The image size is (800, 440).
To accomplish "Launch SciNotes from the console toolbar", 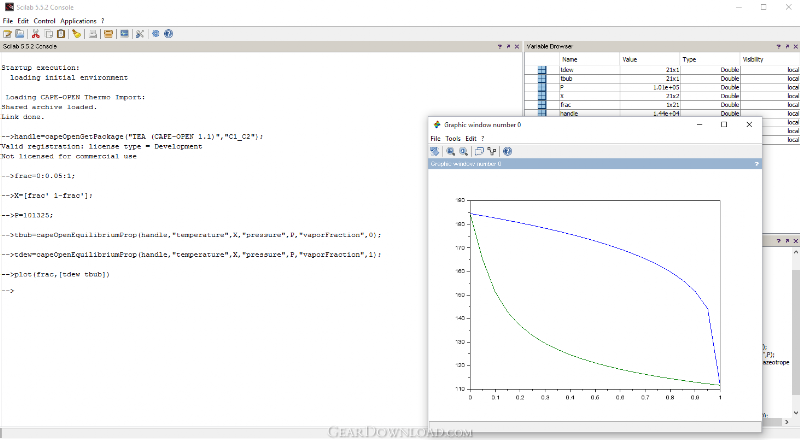I will [x=8, y=34].
